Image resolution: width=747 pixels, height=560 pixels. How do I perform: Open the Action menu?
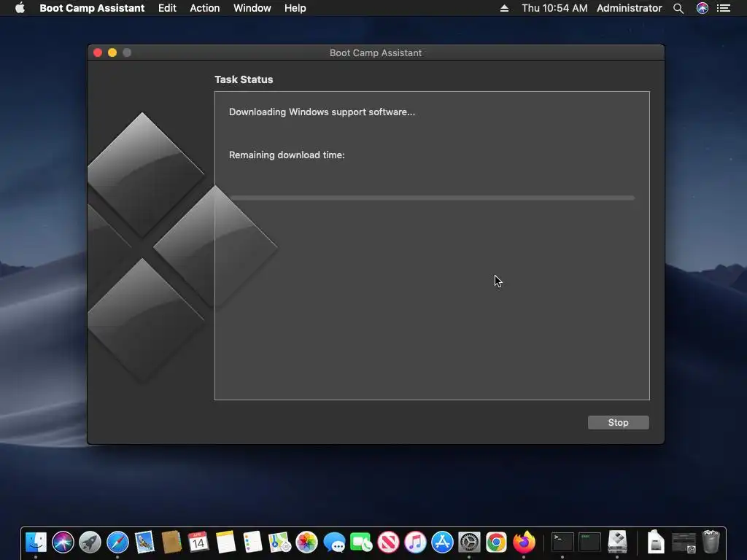[205, 8]
